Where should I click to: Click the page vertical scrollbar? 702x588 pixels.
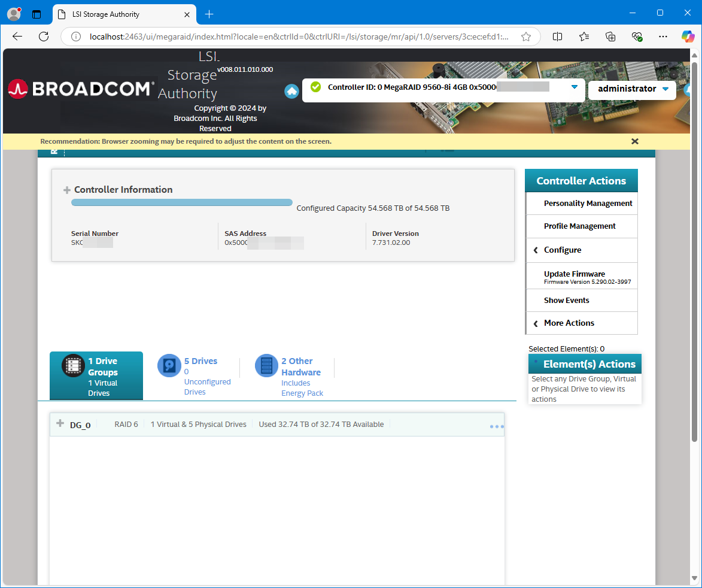point(694,251)
